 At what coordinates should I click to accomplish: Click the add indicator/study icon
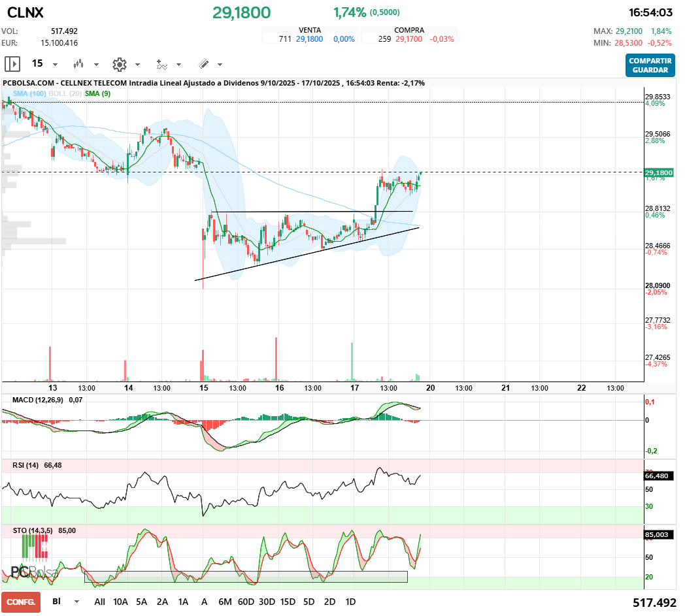point(161,64)
